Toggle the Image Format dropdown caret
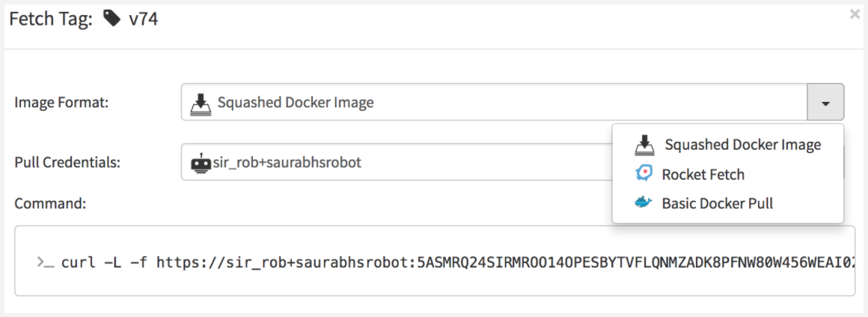 pyautogui.click(x=825, y=102)
